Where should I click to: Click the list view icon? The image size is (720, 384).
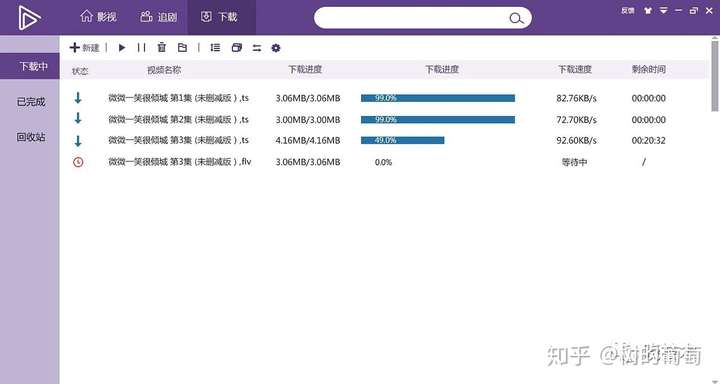tap(215, 47)
